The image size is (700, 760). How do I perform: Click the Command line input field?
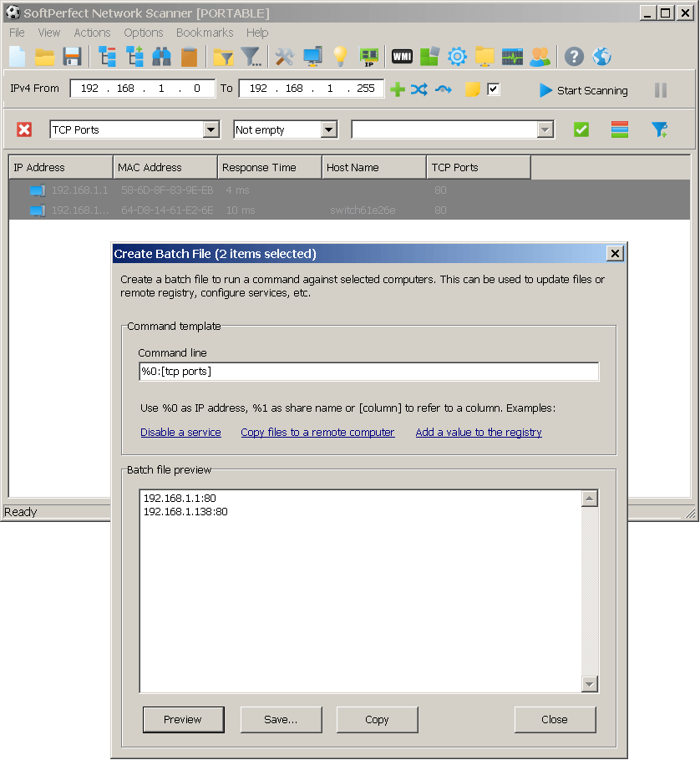coord(369,372)
